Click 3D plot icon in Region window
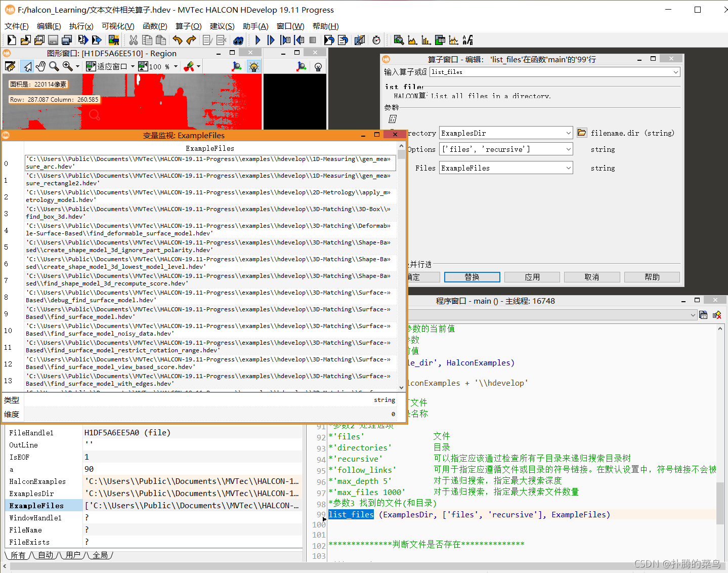The height and width of the screenshot is (573, 728). 236,66
